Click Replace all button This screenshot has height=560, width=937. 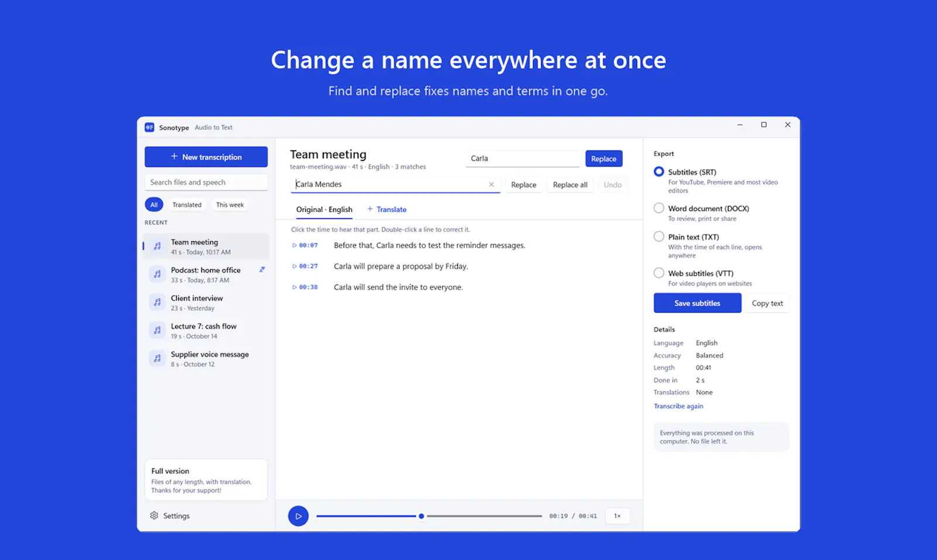click(570, 185)
